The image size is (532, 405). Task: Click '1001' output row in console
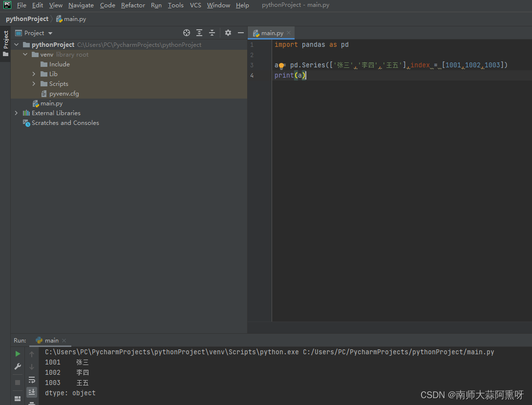pos(67,362)
